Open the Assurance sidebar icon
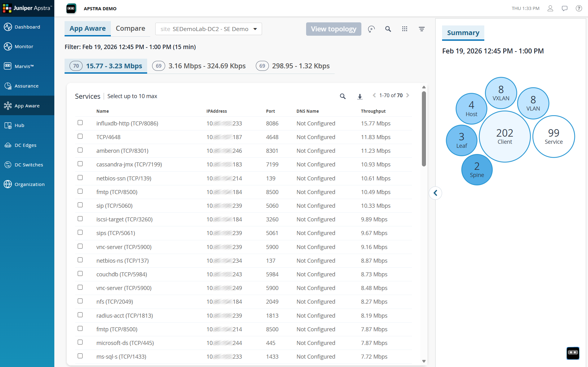The image size is (588, 367). (x=8, y=86)
